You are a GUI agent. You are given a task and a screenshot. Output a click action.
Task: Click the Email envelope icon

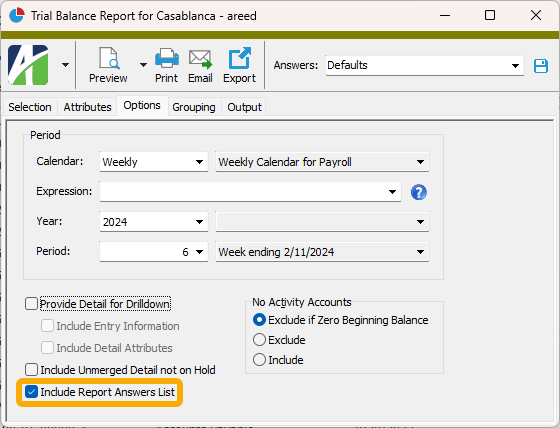coord(200,59)
